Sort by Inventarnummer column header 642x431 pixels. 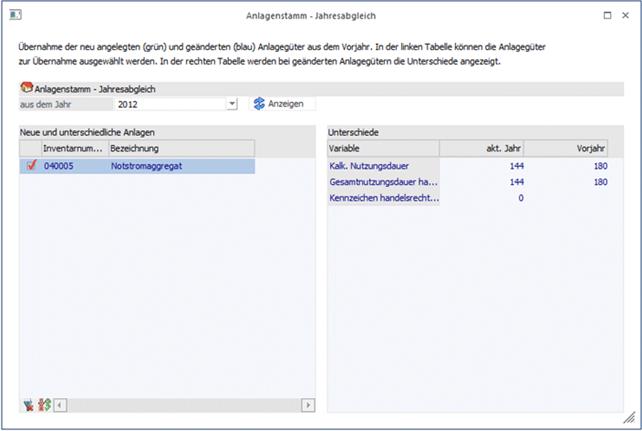click(x=73, y=148)
